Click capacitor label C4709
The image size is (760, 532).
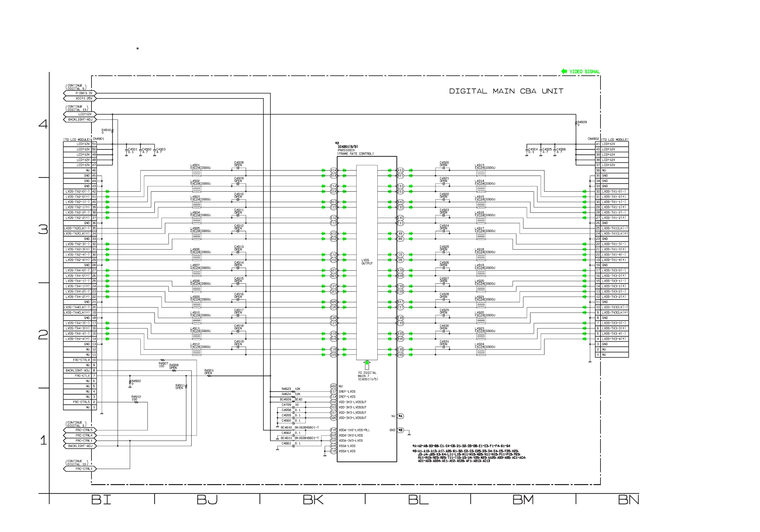coord(286,405)
